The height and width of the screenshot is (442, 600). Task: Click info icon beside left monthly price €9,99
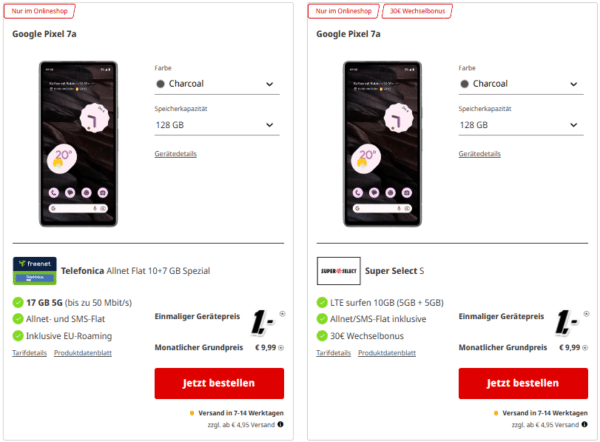[281, 348]
